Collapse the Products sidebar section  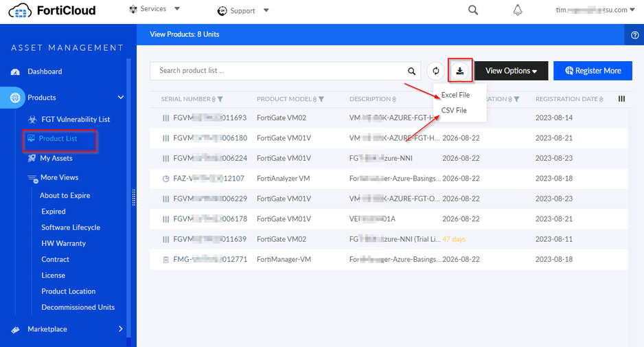click(x=121, y=98)
